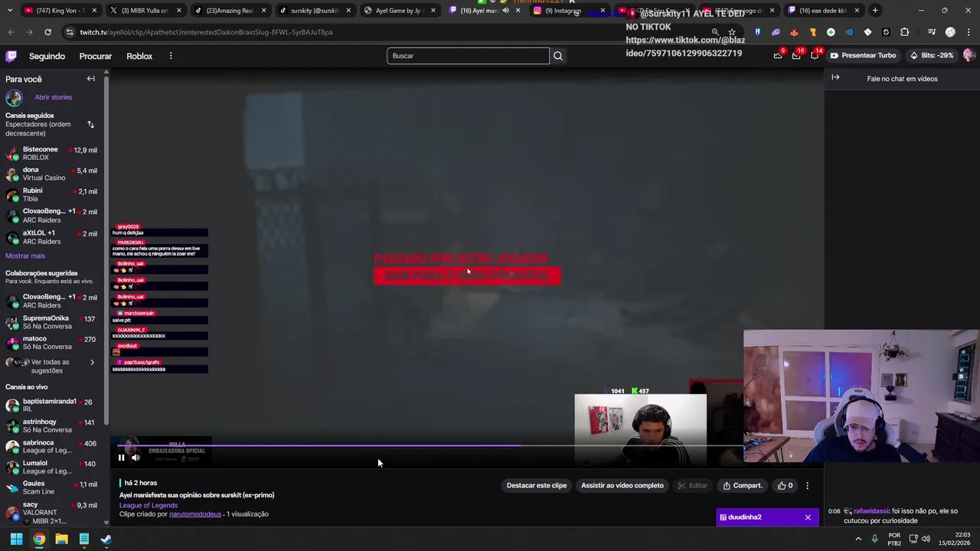Mute audio icon on Ayel tab
The width and height of the screenshot is (980, 551).
pyautogui.click(x=505, y=11)
